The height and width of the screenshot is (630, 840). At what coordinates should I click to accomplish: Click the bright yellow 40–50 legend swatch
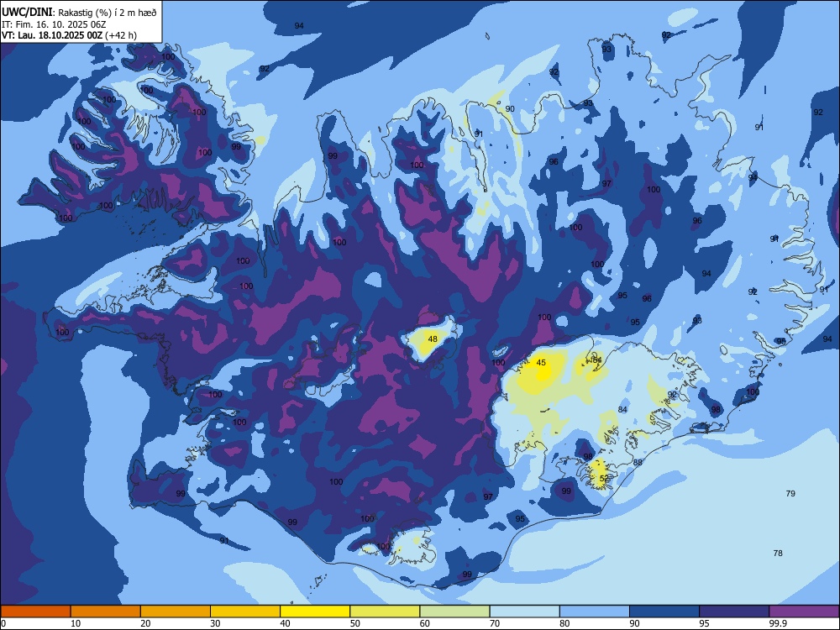315,612
